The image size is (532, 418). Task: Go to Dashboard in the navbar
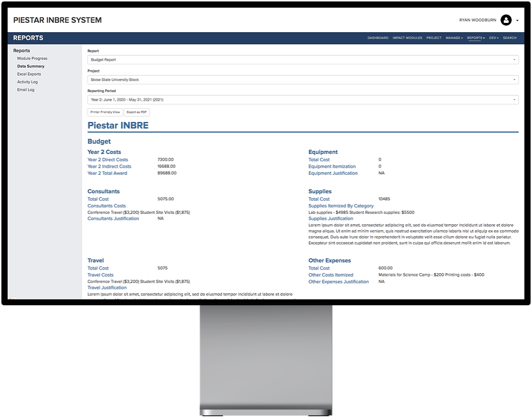click(x=378, y=38)
